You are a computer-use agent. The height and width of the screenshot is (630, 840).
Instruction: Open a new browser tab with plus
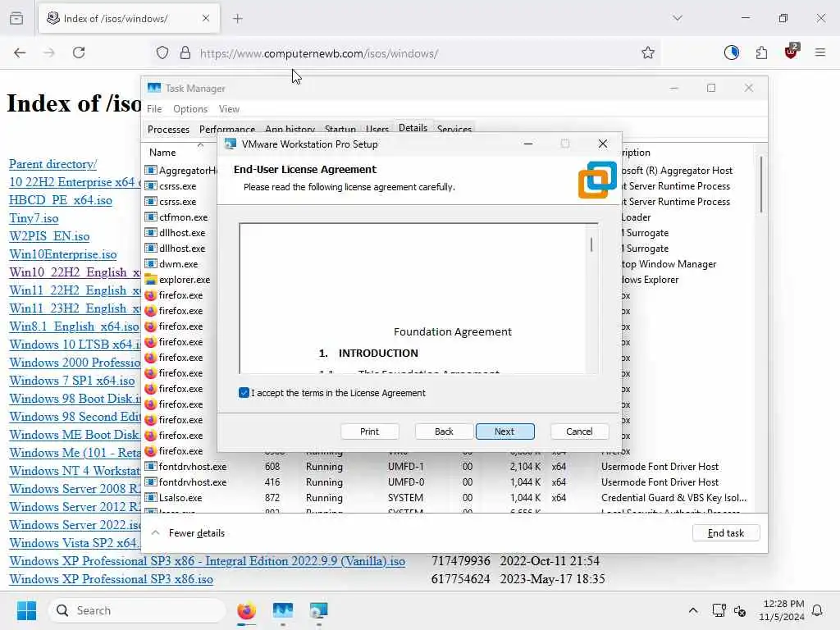pyautogui.click(x=238, y=19)
